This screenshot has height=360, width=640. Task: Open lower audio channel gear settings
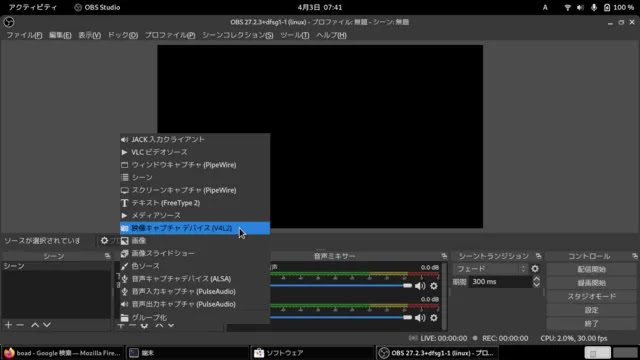pos(434,318)
